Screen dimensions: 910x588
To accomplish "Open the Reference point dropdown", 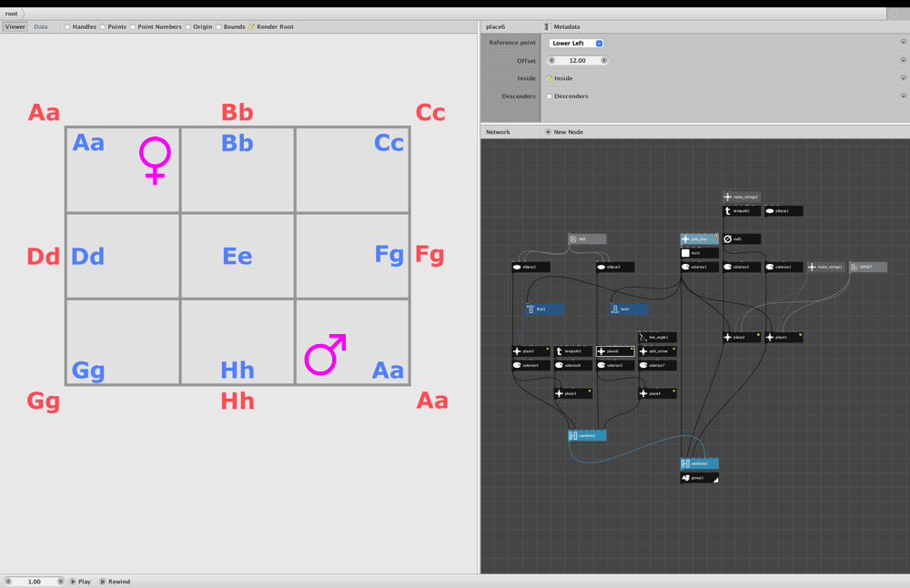I will 576,43.
